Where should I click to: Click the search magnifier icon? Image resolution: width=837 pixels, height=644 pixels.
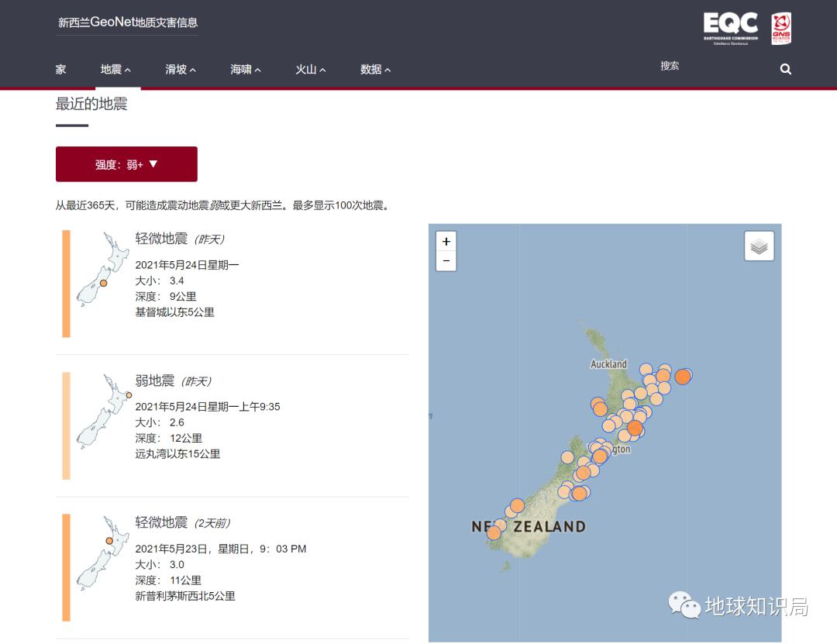785,69
